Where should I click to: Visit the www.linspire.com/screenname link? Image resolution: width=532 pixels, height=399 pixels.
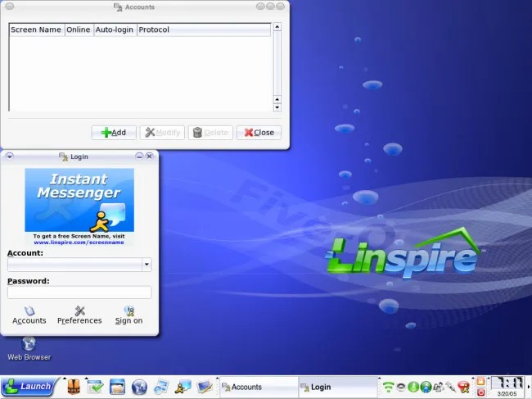coord(79,243)
